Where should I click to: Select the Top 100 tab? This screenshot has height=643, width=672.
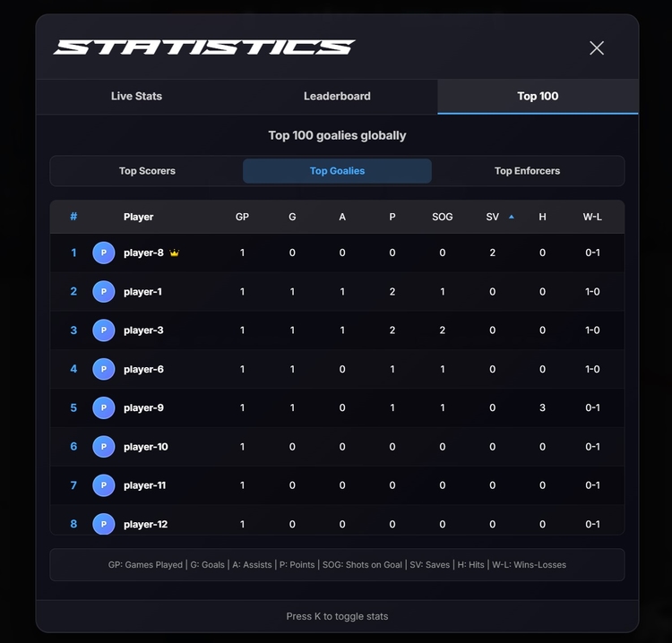[538, 96]
